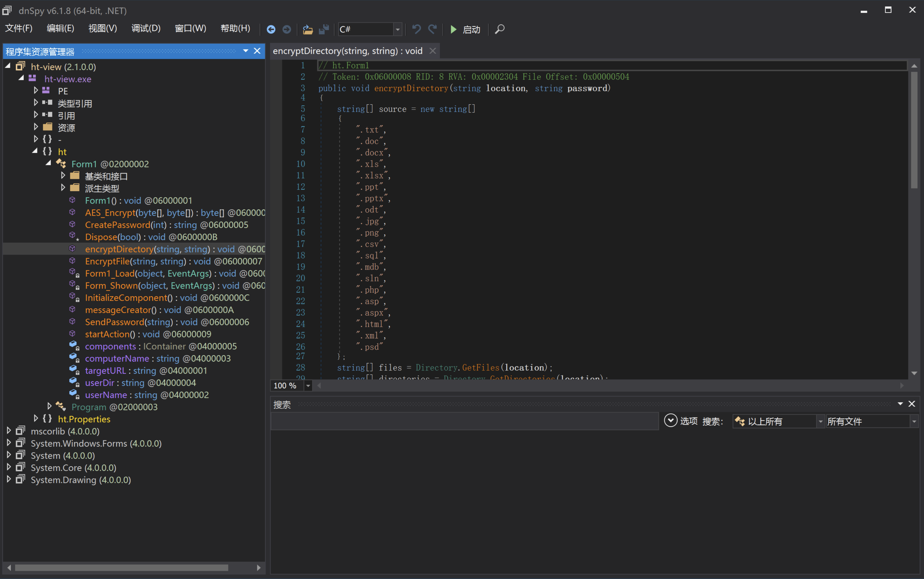
Task: Select the userName string field
Action: [147, 395]
